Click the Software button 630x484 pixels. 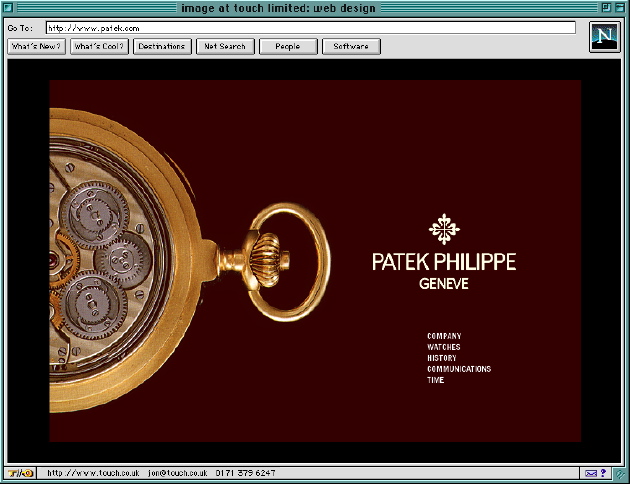click(x=351, y=46)
